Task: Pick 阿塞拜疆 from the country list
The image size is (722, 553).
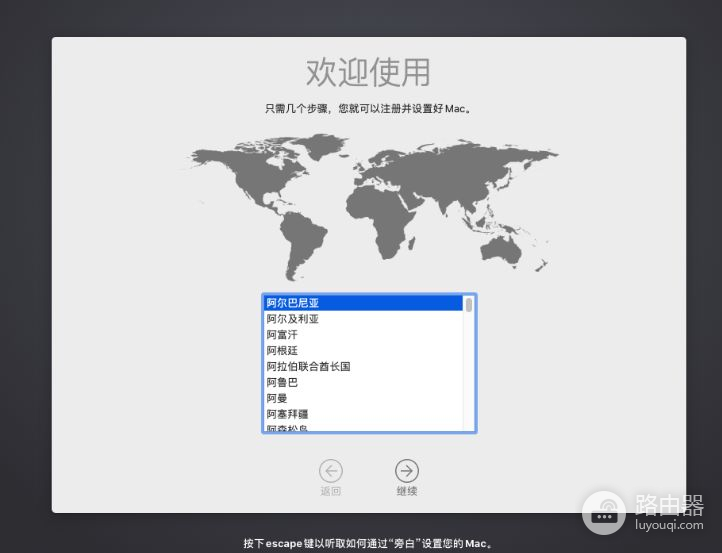Action: coord(287,414)
